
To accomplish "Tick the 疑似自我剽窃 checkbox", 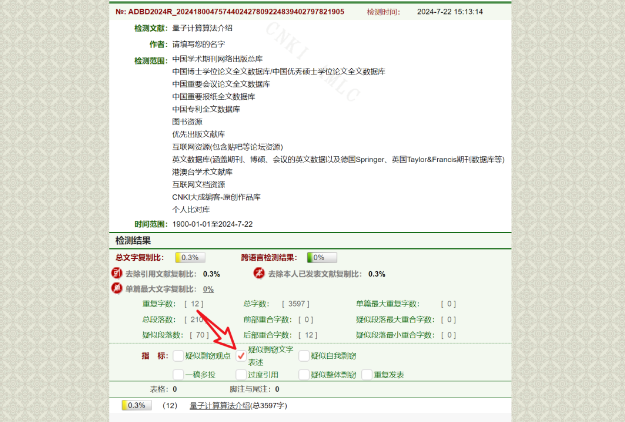I will coord(303,356).
